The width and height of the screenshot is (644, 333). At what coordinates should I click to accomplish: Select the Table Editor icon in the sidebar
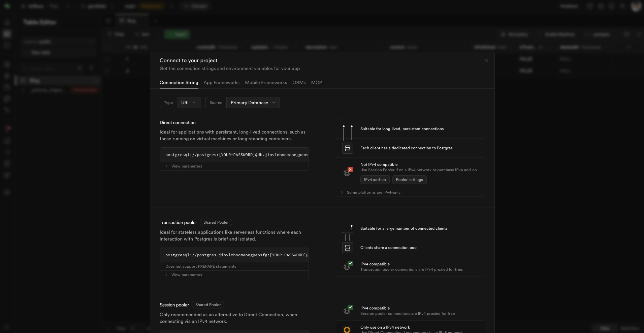coord(7,34)
